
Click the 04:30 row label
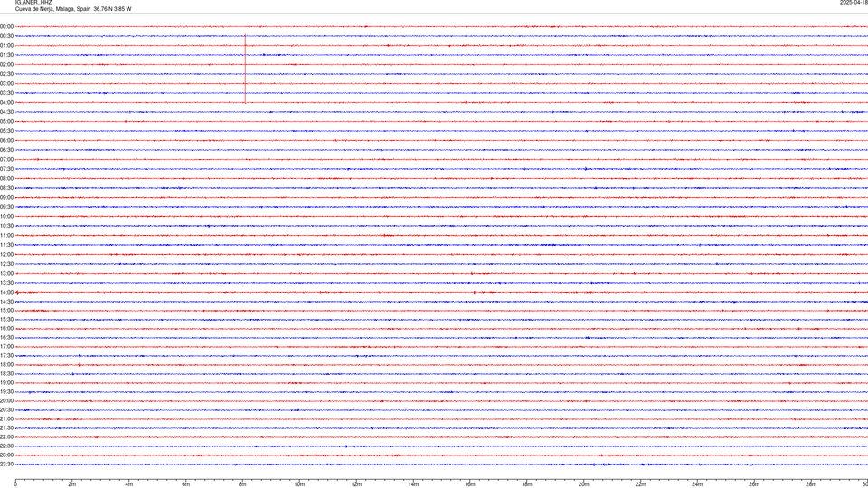6,112
